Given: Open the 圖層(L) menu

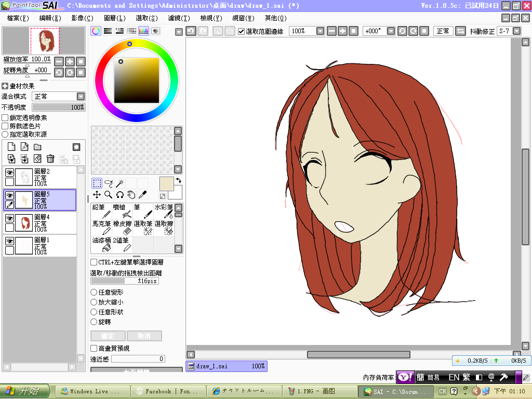Looking at the screenshot, I should [x=115, y=18].
